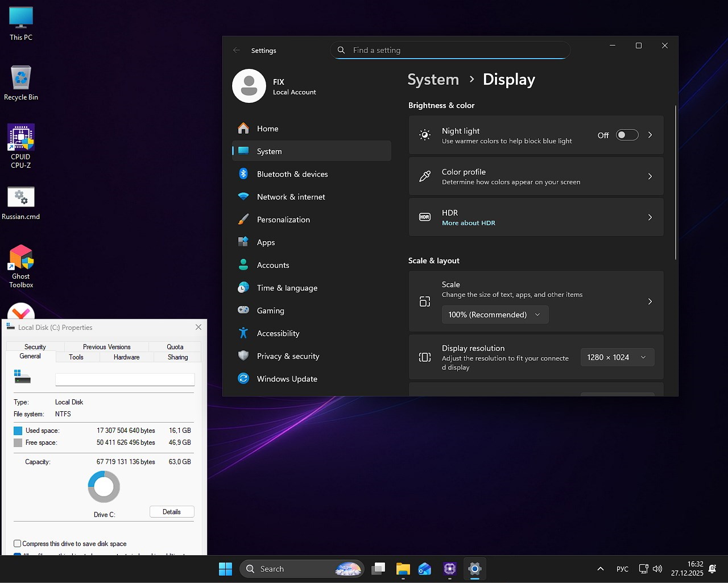Switch to the Tools tab

[76, 357]
